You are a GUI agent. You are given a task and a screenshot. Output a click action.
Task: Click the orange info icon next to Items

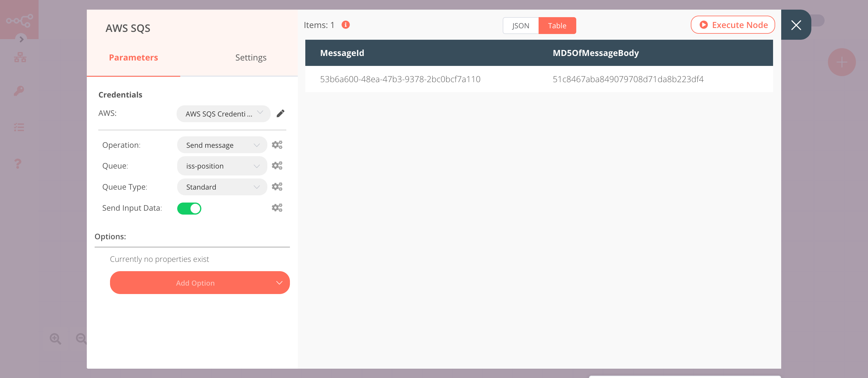(x=346, y=24)
